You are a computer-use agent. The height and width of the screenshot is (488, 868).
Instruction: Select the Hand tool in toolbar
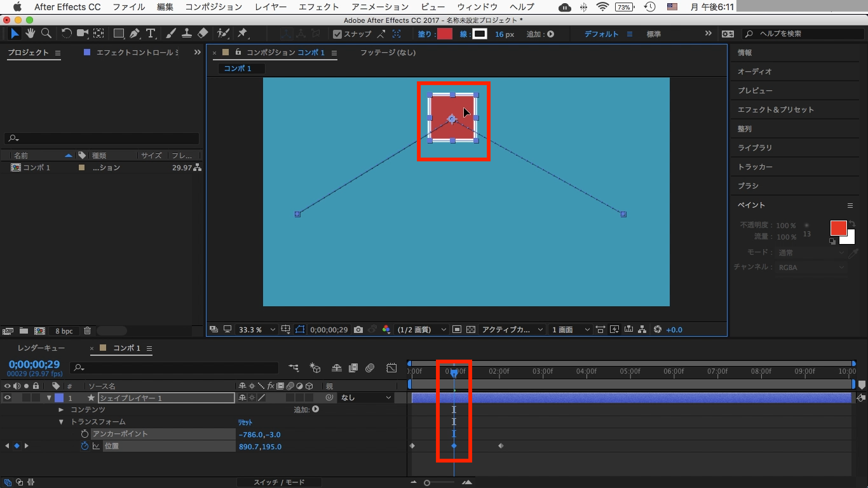click(x=30, y=34)
